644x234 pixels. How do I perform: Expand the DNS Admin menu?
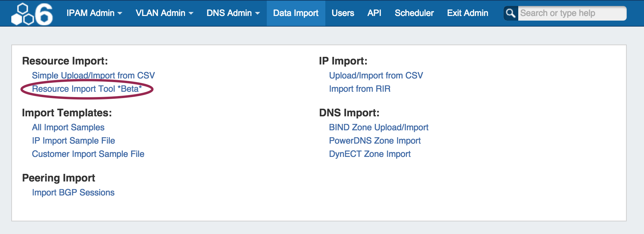pyautogui.click(x=233, y=13)
